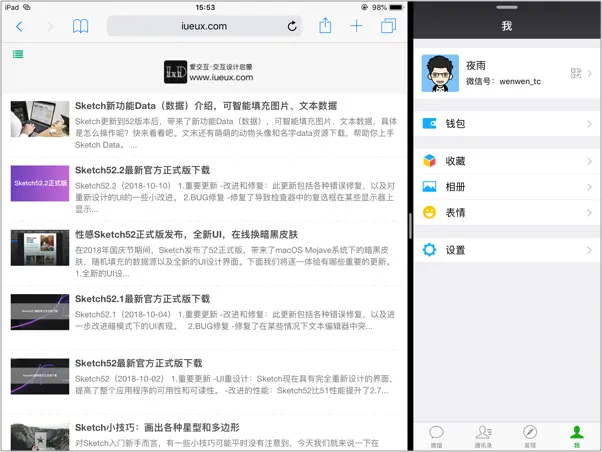Open 性感Sketch52正式版发布 article title

(186, 234)
